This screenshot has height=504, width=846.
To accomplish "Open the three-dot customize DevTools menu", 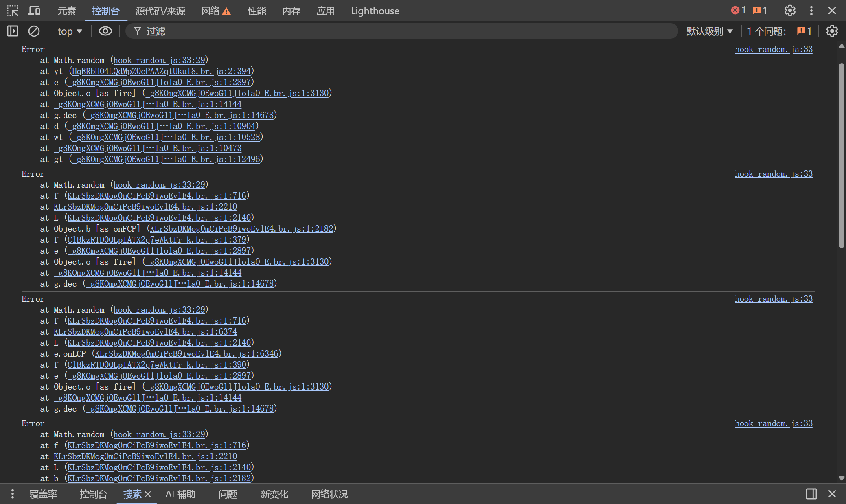I will point(811,11).
